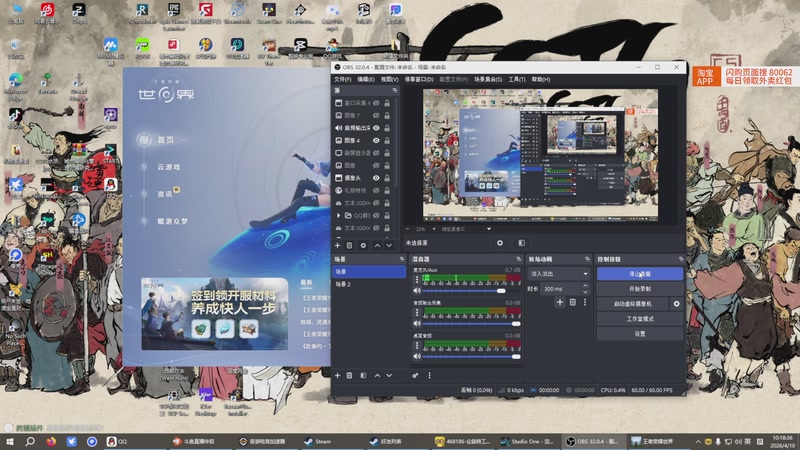Undock the sources panel
Image resolution: width=800 pixels, height=450 pixels.
point(395,90)
